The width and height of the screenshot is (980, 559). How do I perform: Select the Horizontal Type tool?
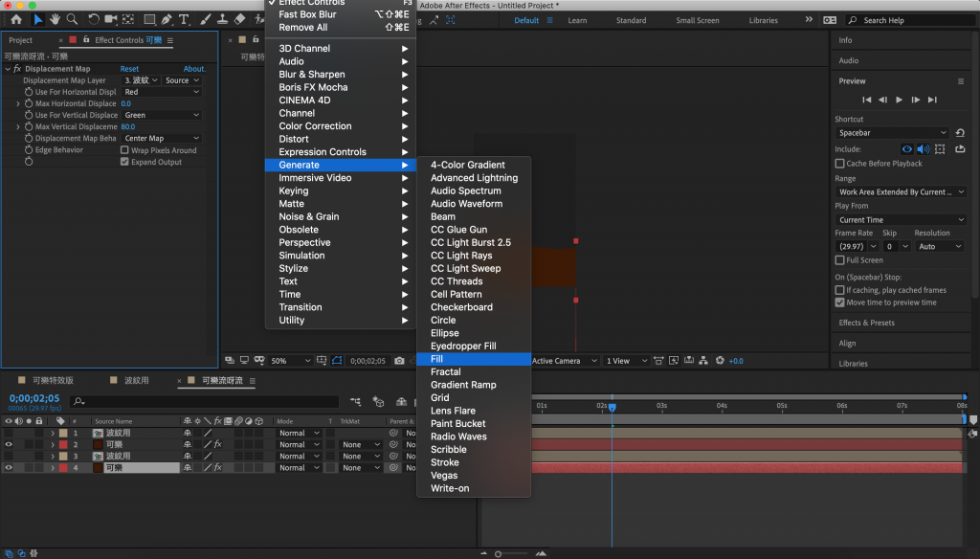(x=184, y=19)
